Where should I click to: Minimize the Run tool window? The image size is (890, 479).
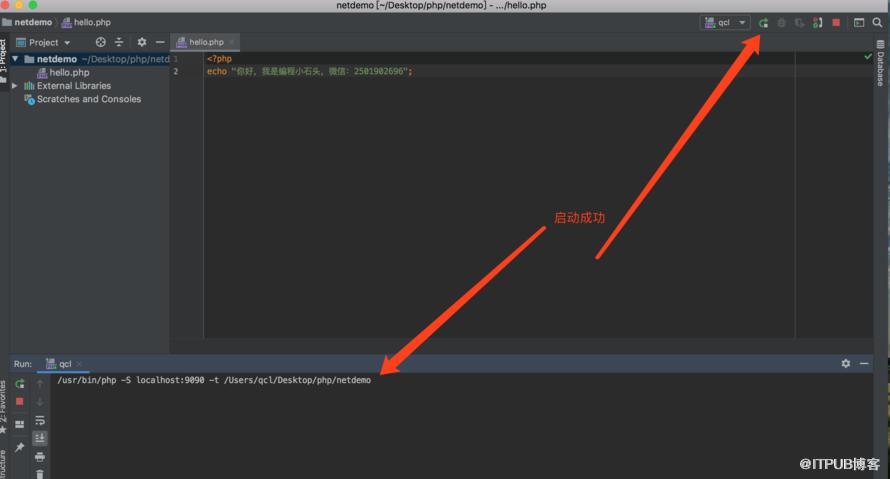point(864,363)
